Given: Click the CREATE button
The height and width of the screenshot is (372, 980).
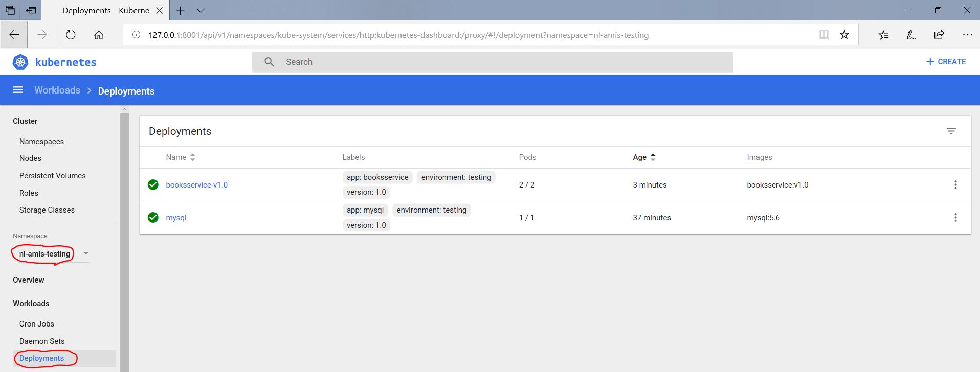Looking at the screenshot, I should (x=946, y=62).
